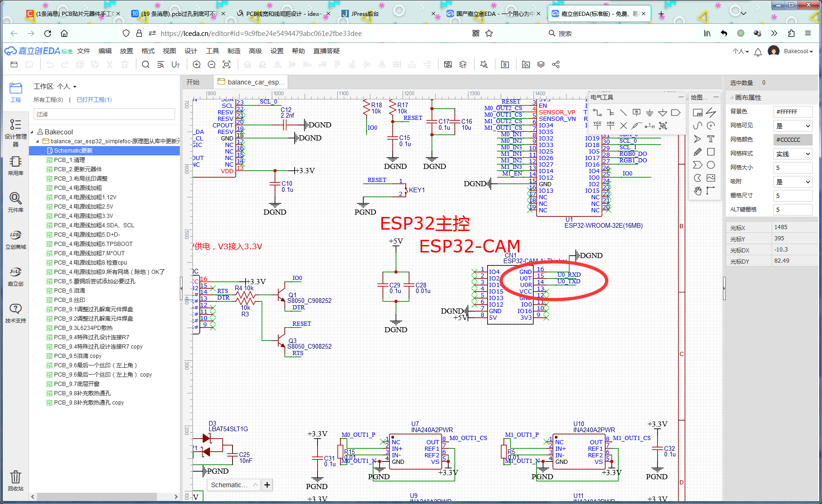Viewport: 822px width, 504px height.
Task: Click the 网格大小 value field
Action: click(x=793, y=168)
